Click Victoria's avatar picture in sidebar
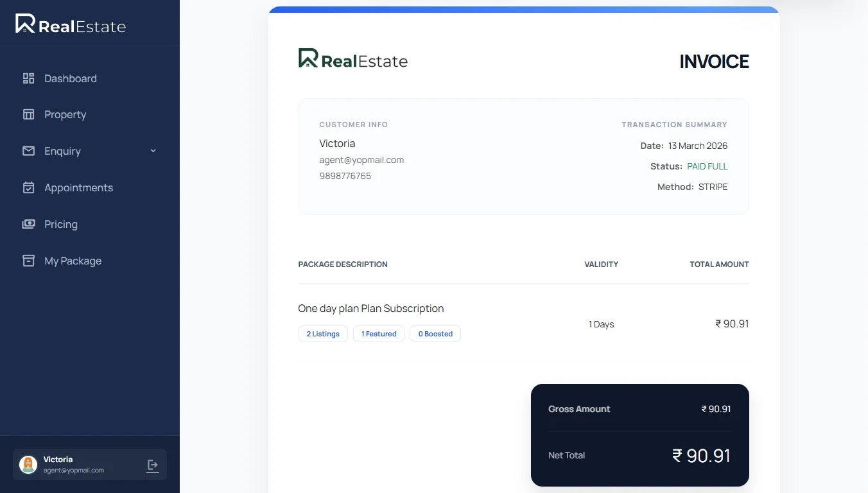The image size is (868, 493). tap(28, 465)
